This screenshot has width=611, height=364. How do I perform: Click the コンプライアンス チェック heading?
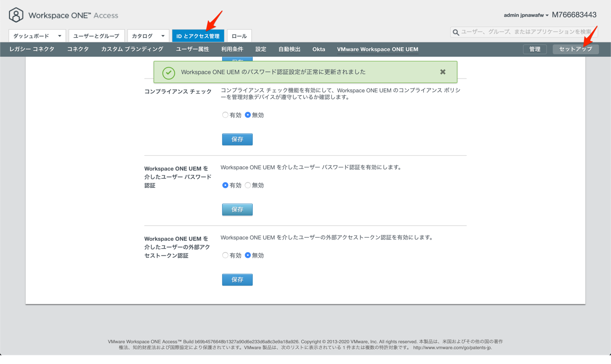point(178,91)
